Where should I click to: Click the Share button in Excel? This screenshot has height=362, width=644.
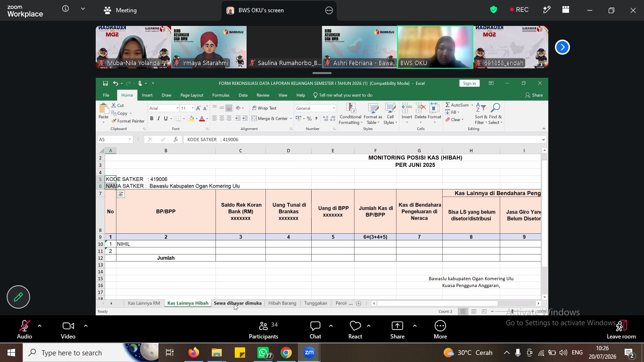click(534, 95)
